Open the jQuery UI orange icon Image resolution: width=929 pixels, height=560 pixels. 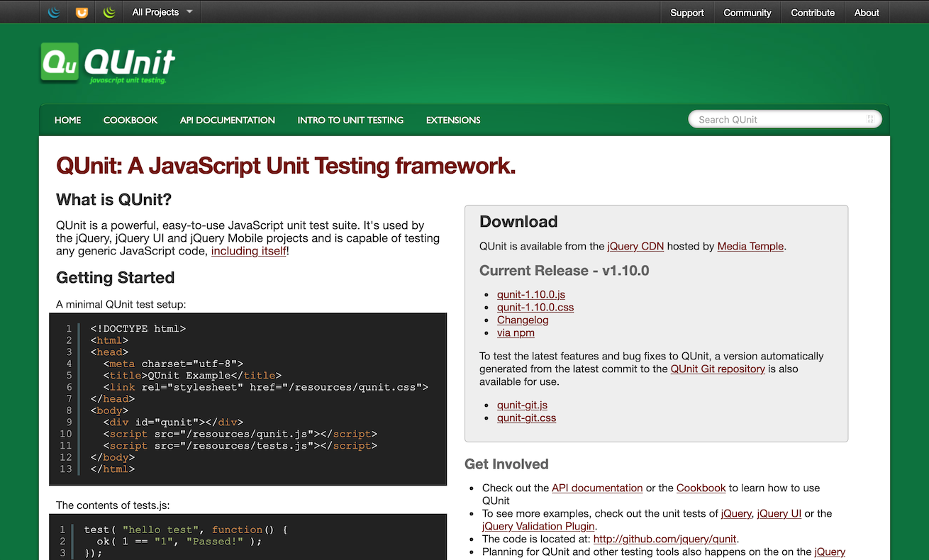(x=82, y=12)
